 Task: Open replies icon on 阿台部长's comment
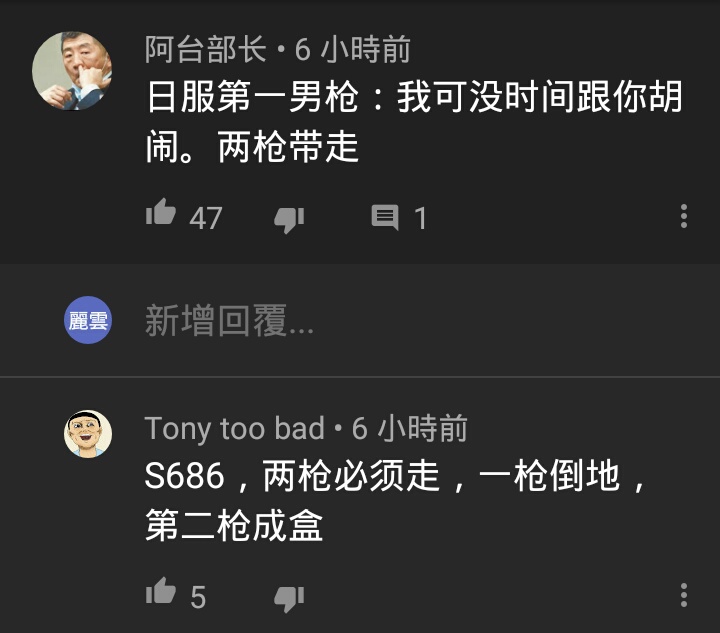[385, 217]
